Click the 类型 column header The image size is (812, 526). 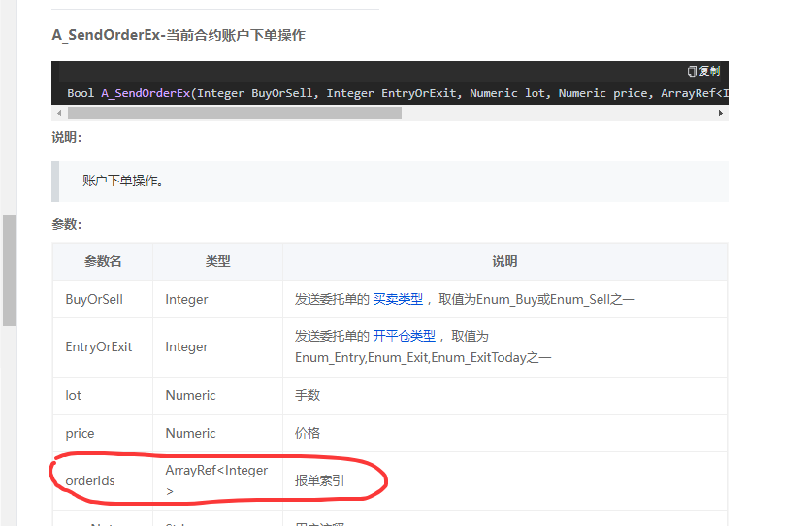(217, 261)
